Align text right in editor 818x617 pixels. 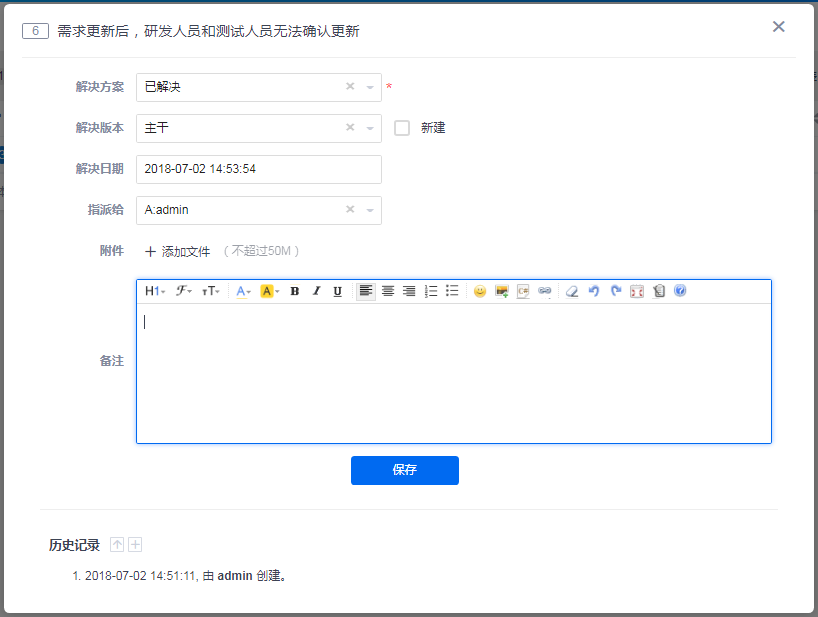click(409, 291)
